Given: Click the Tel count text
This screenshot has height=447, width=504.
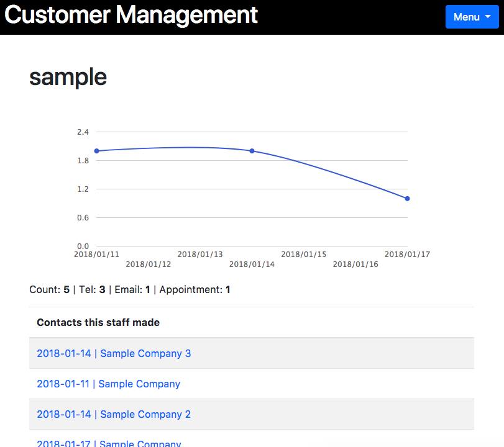Looking at the screenshot, I should [92, 290].
